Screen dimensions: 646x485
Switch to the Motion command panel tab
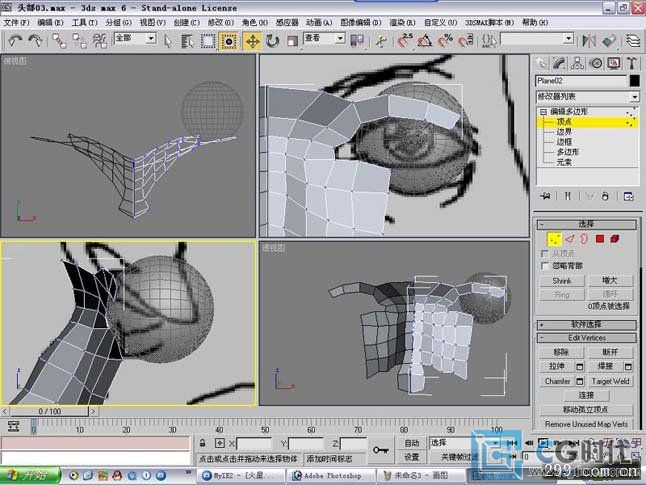point(595,63)
